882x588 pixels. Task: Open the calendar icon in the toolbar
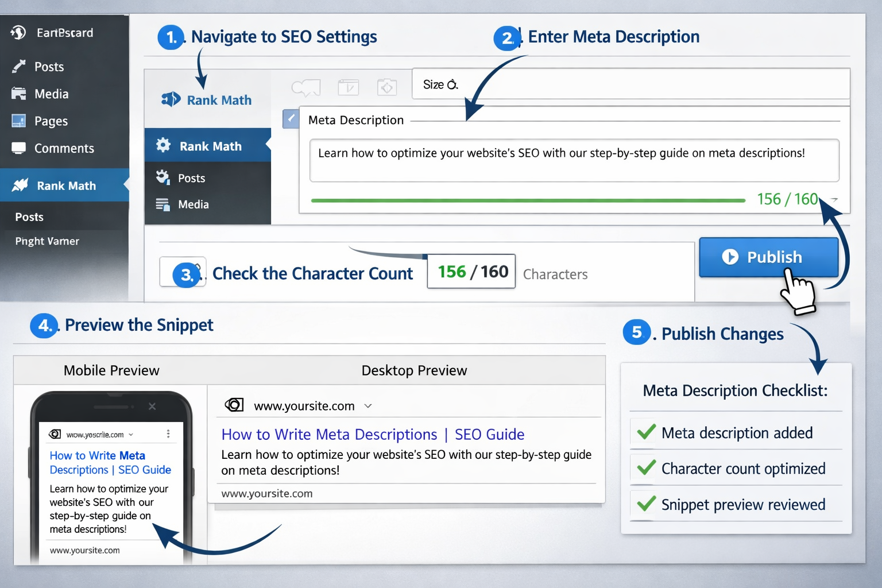[x=349, y=87]
